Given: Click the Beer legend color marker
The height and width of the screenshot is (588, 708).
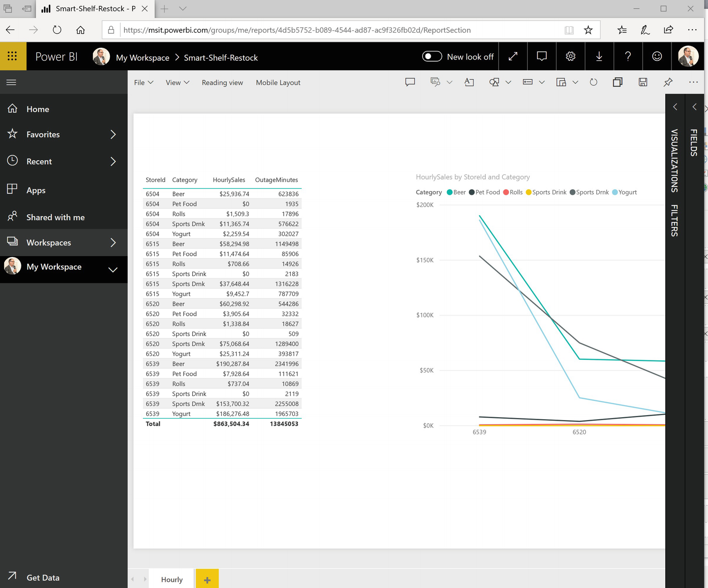Looking at the screenshot, I should 450,193.
